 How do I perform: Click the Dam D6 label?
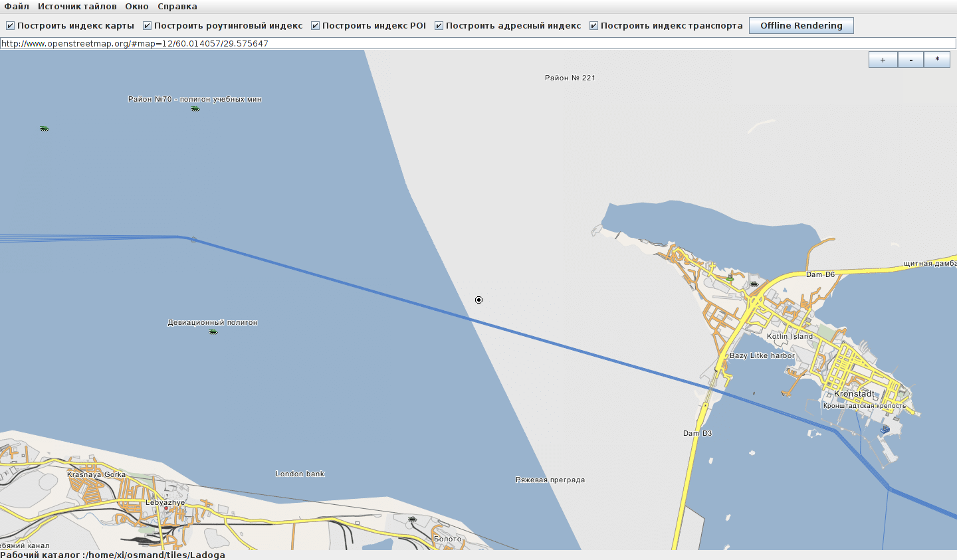tap(820, 274)
